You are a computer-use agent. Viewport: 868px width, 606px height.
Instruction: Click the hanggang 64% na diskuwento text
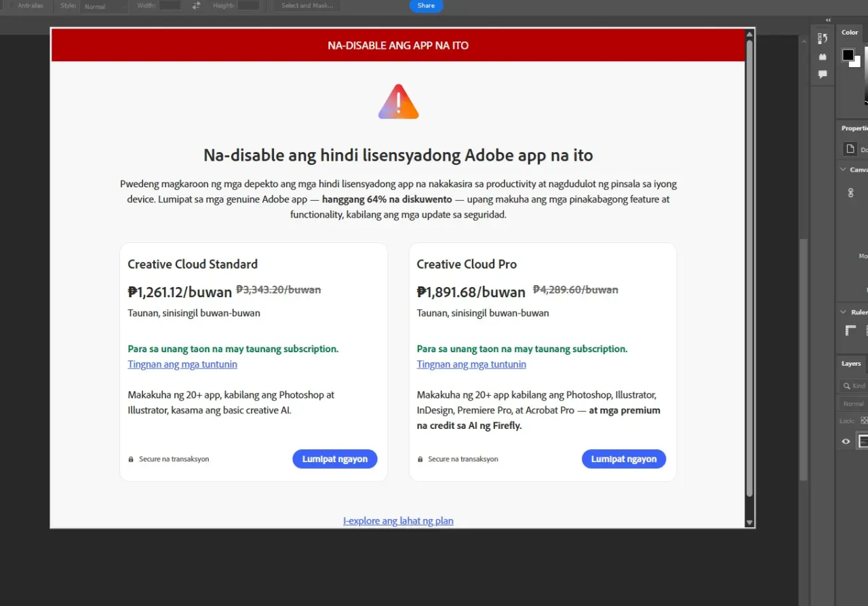coord(387,200)
